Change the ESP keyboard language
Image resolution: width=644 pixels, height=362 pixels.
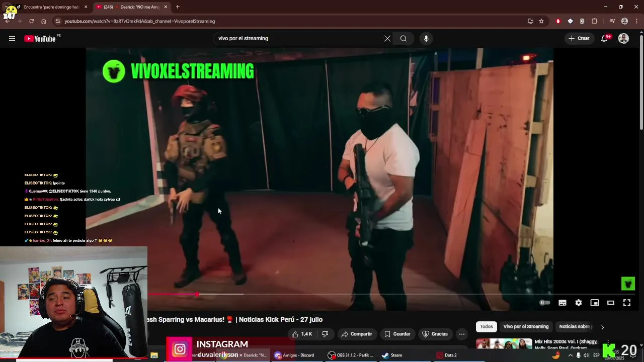[596, 355]
